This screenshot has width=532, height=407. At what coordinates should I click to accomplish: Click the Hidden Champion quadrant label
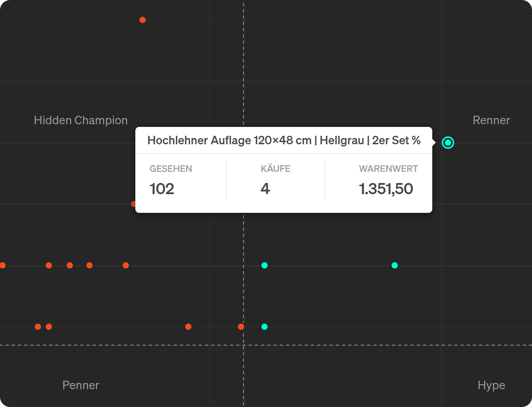(x=81, y=120)
